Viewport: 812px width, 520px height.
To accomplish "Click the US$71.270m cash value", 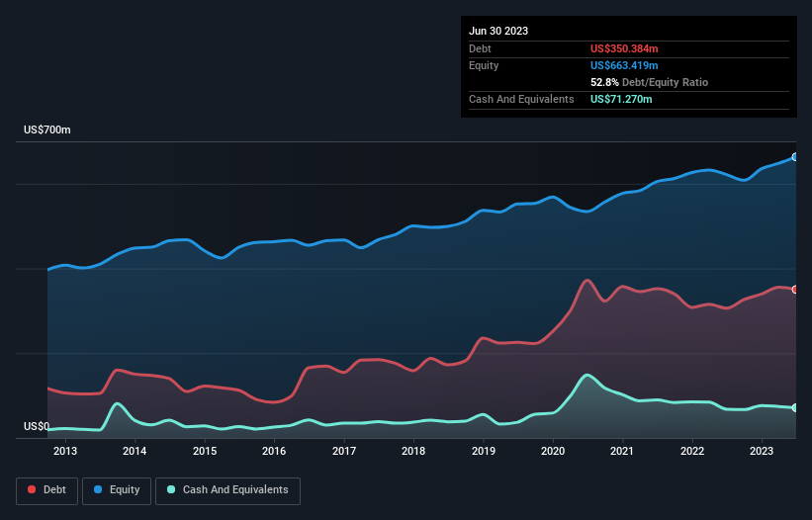I will 621,99.
